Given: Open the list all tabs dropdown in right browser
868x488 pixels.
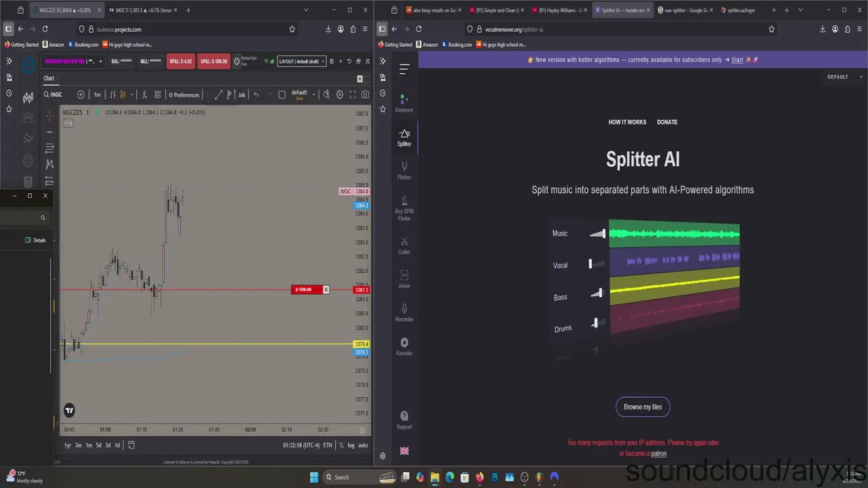Looking at the screenshot, I should [800, 10].
